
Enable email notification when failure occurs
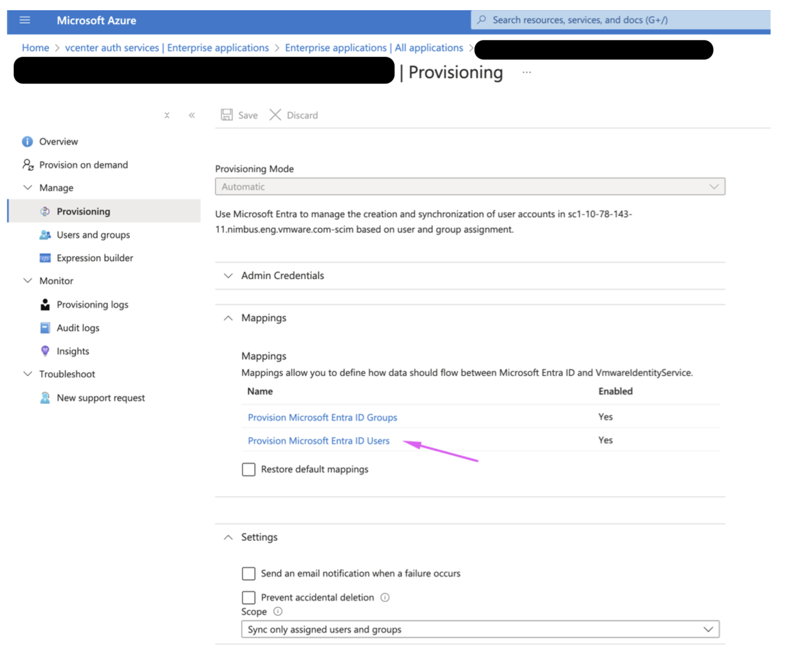point(249,574)
